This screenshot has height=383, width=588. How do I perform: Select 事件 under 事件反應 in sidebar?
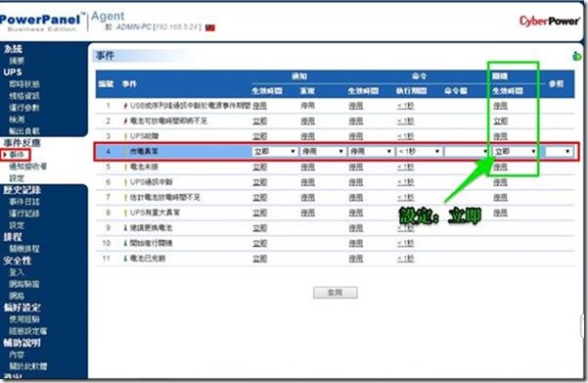(x=17, y=155)
